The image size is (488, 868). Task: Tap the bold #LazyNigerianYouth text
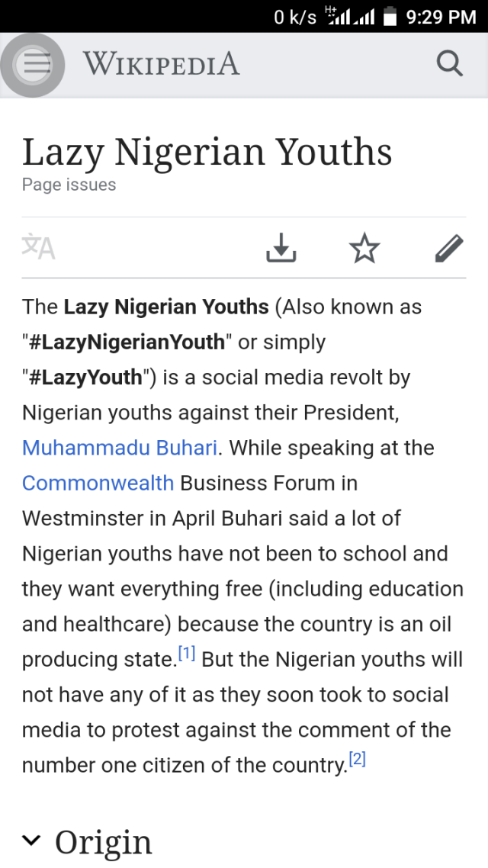(127, 342)
